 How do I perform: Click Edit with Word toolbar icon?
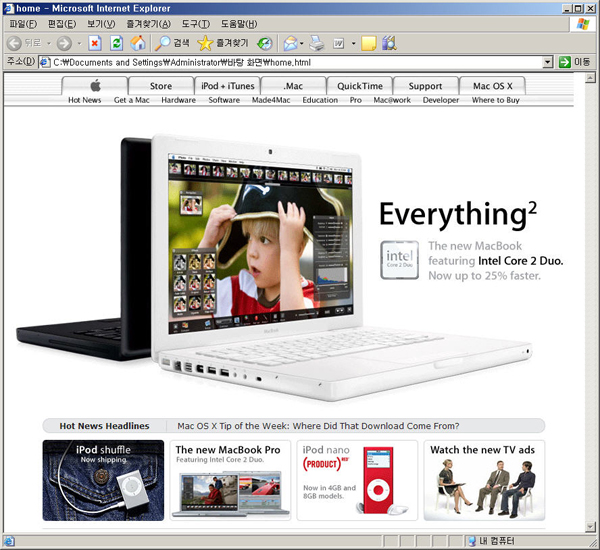pos(339,44)
